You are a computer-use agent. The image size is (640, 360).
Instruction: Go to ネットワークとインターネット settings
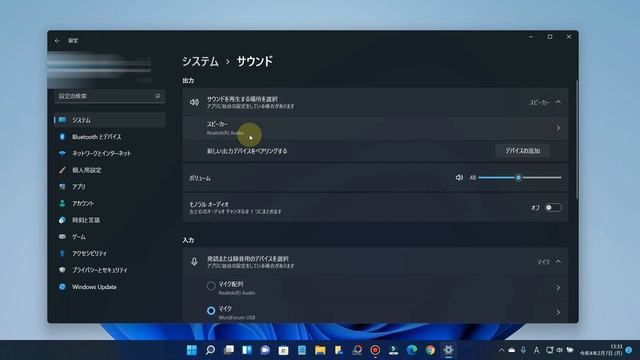pos(110,153)
